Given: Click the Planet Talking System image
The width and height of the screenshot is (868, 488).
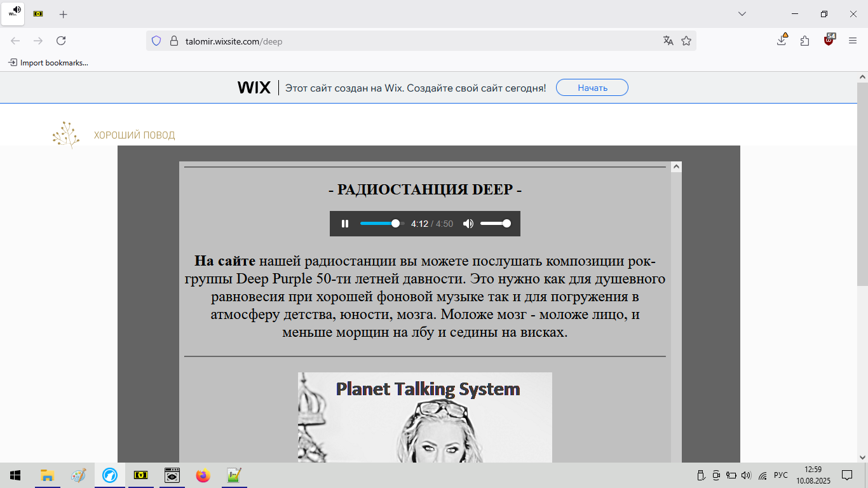Looking at the screenshot, I should pyautogui.click(x=425, y=417).
